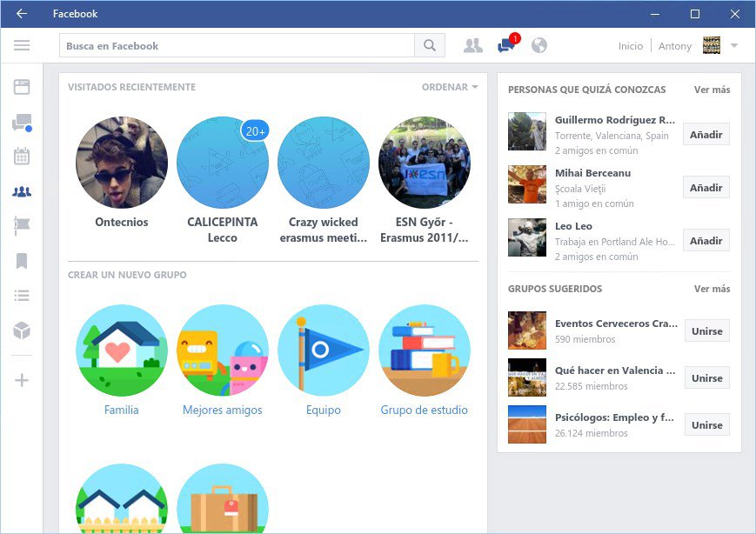
Task: Add Guillermo Rodríguez as friend
Action: click(x=706, y=134)
